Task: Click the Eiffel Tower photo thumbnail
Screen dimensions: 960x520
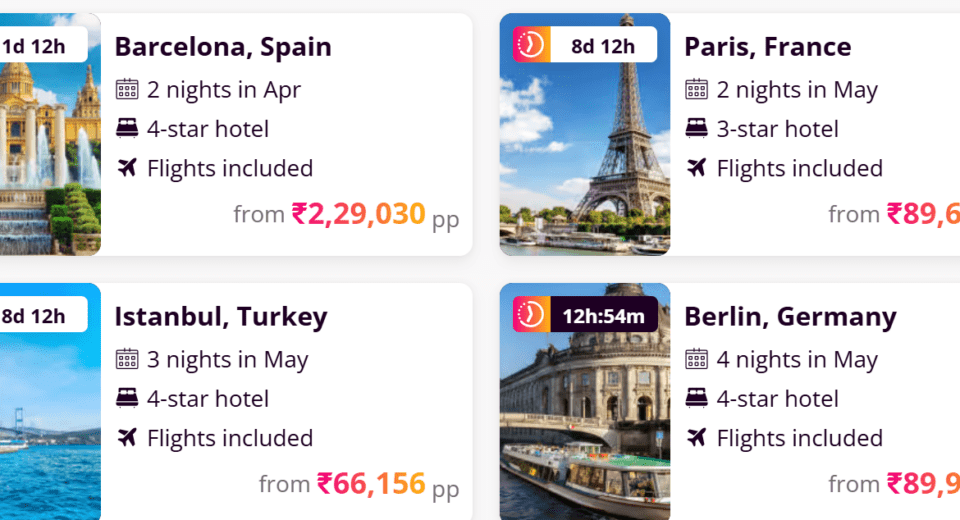Action: click(x=585, y=150)
